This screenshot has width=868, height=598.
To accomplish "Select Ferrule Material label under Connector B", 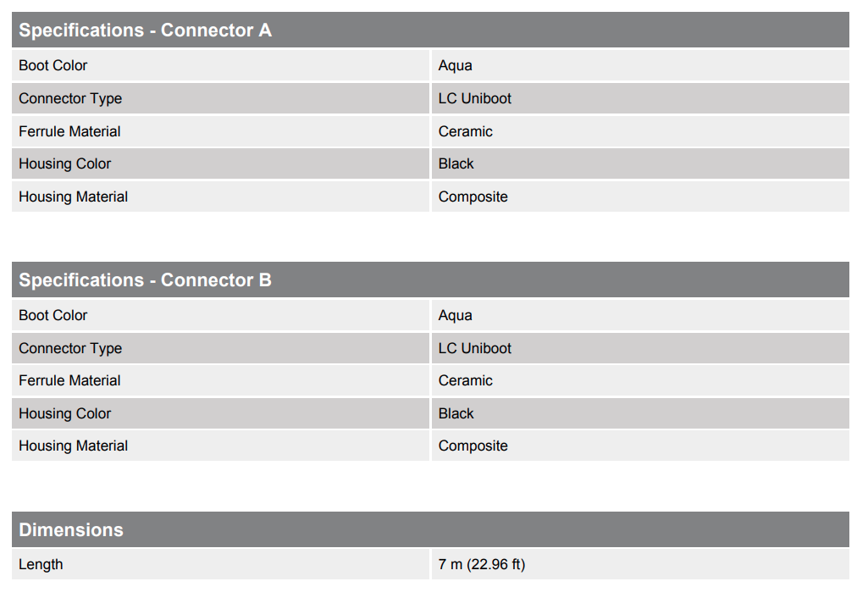I will click(69, 380).
